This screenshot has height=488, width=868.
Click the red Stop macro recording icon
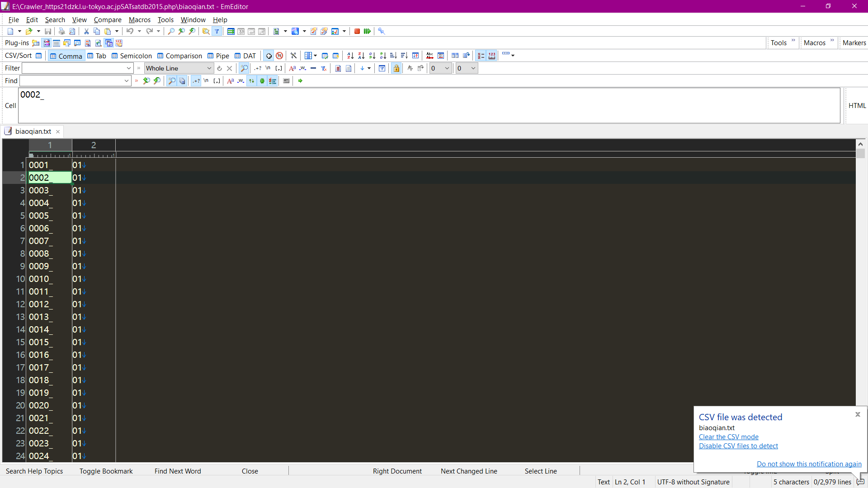[357, 31]
